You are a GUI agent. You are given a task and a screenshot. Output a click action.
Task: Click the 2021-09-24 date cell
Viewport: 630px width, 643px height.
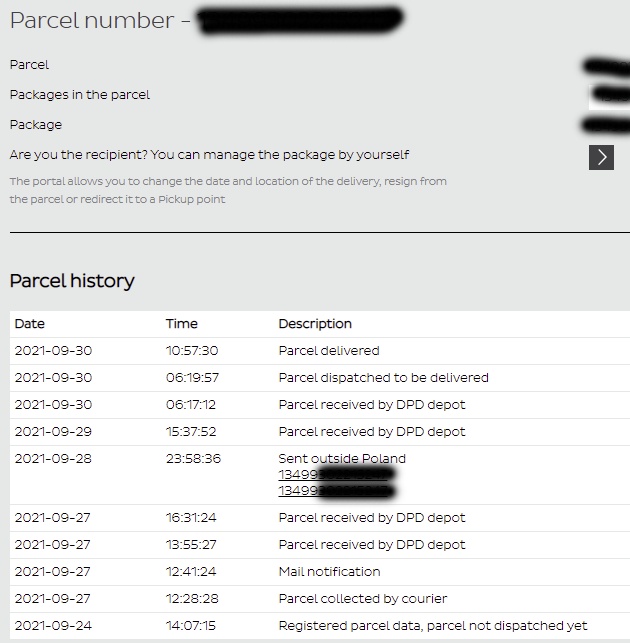coord(51,626)
